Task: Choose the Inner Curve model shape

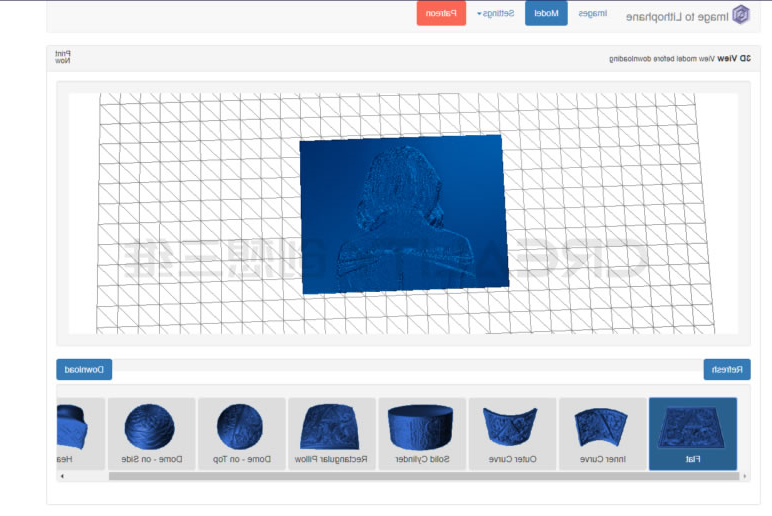Action: 602,433
